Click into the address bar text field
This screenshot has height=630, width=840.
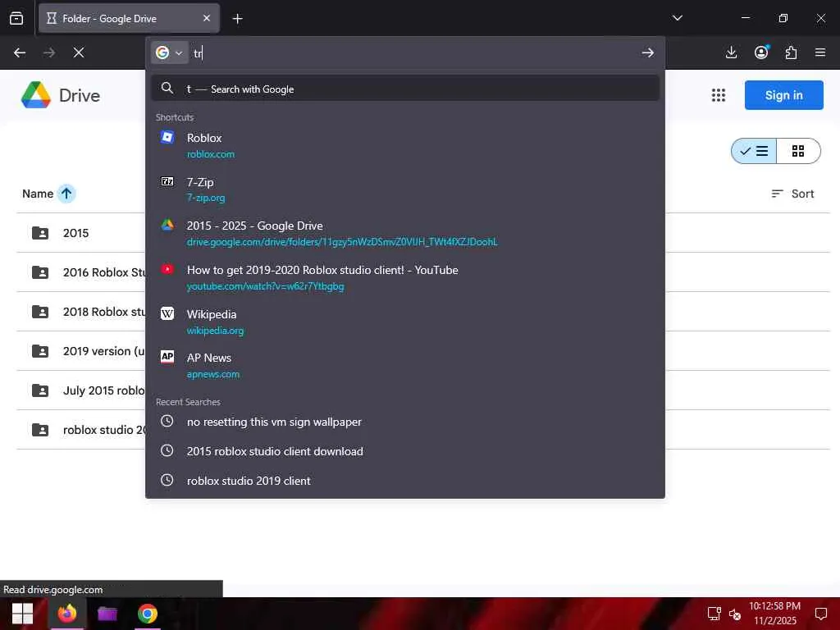point(413,52)
